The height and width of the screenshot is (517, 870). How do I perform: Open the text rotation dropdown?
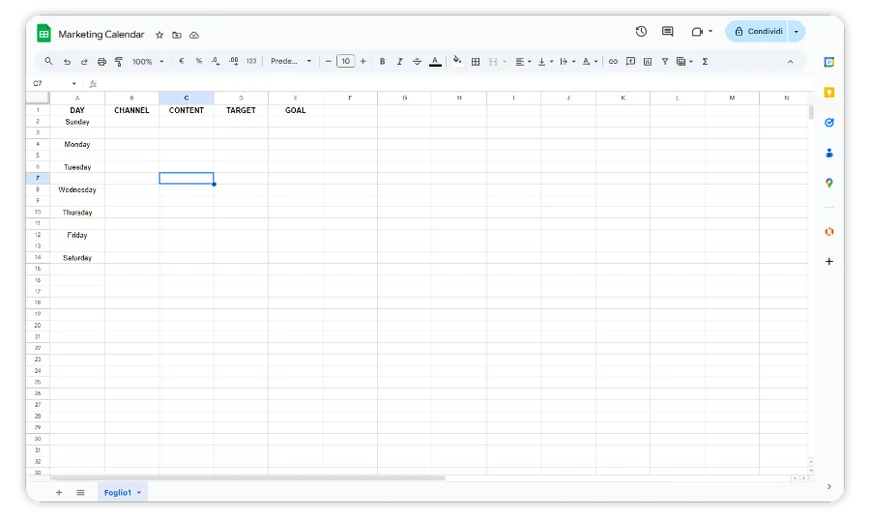(x=589, y=62)
